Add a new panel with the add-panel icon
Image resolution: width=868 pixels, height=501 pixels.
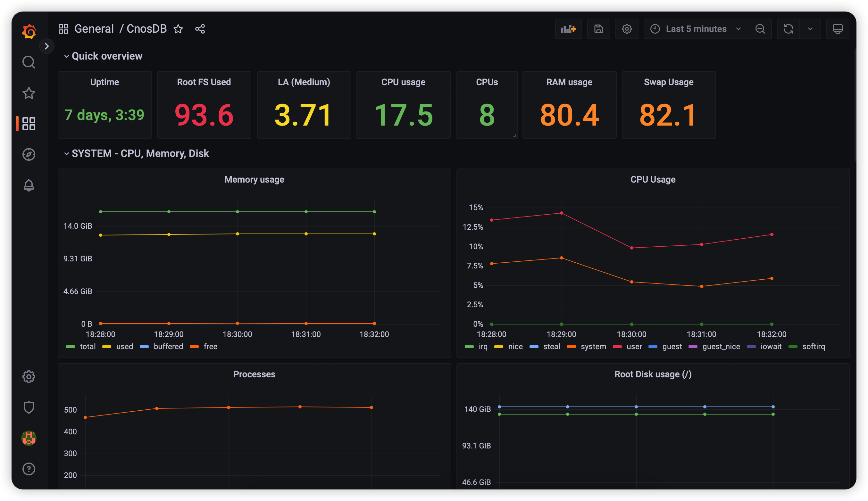point(568,29)
